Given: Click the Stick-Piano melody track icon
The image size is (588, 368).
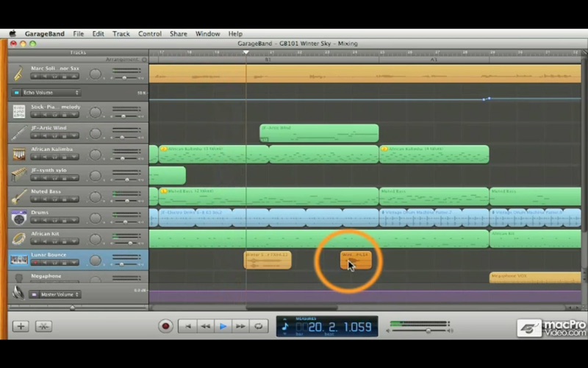Looking at the screenshot, I should 18,112.
